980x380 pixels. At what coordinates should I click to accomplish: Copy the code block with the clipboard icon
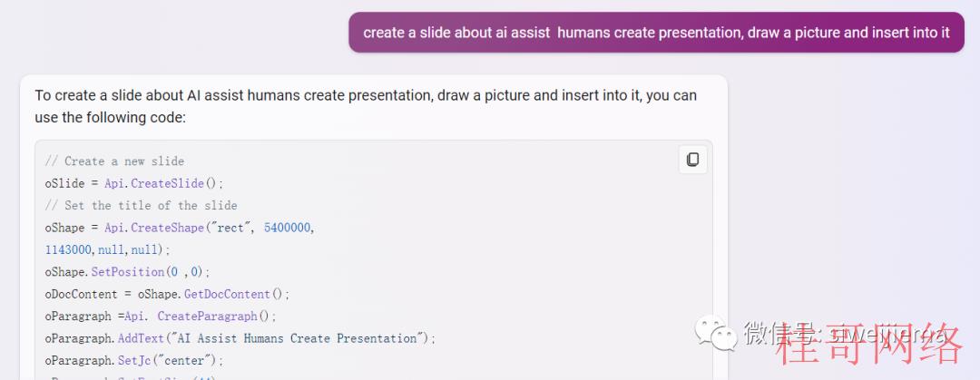tap(692, 160)
